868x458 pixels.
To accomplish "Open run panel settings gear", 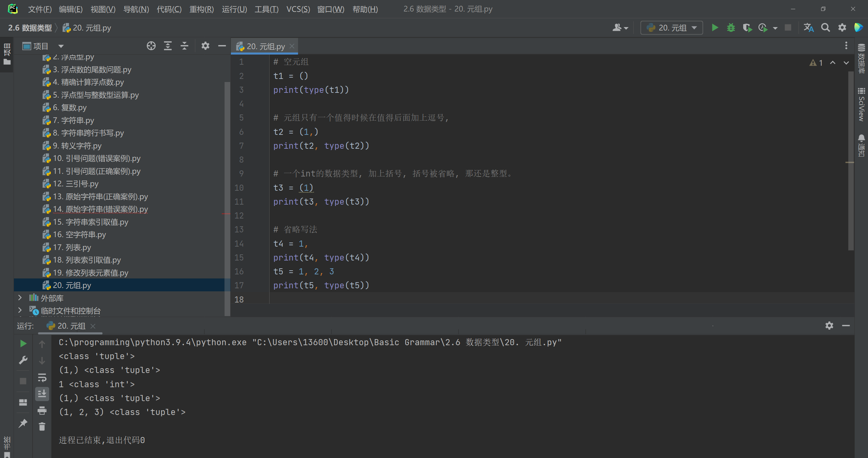I will tap(829, 326).
